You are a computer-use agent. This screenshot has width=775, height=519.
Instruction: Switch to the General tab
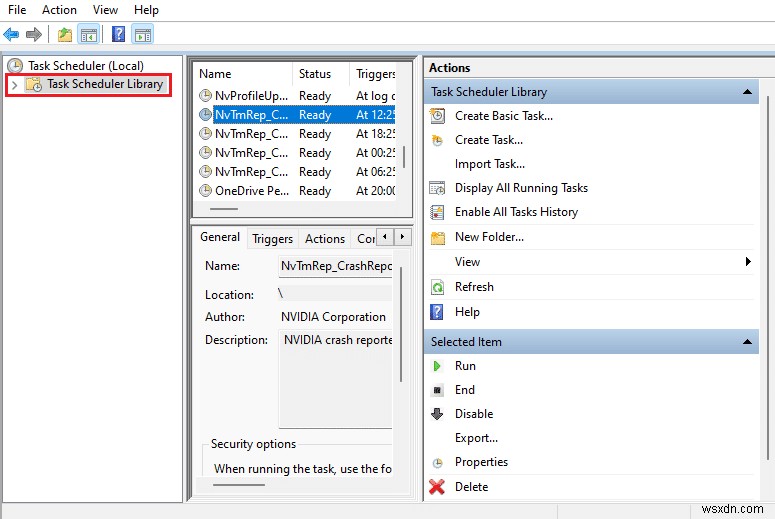220,237
